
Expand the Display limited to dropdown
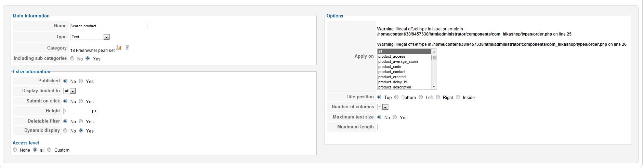(x=73, y=91)
